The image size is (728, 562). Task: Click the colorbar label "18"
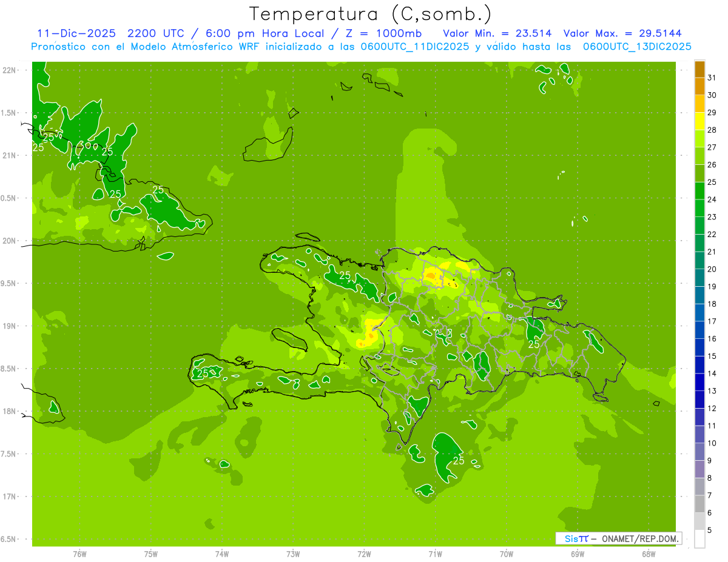pyautogui.click(x=712, y=304)
